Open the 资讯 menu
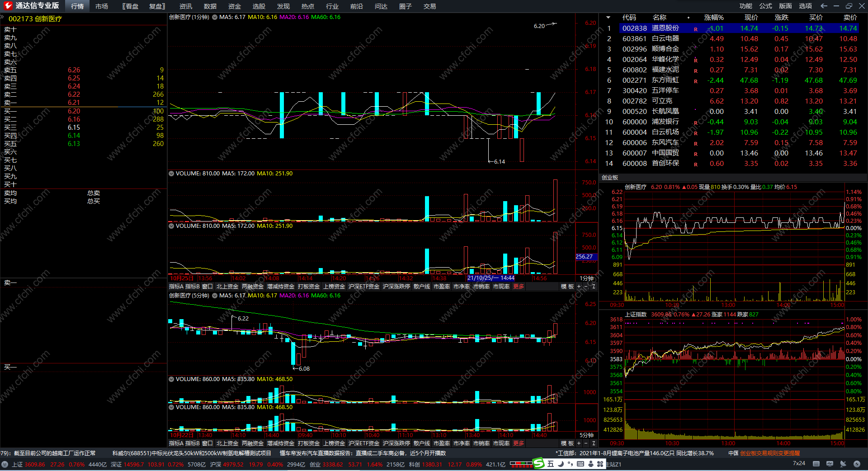Viewport: 868px width, 471px height. point(186,6)
